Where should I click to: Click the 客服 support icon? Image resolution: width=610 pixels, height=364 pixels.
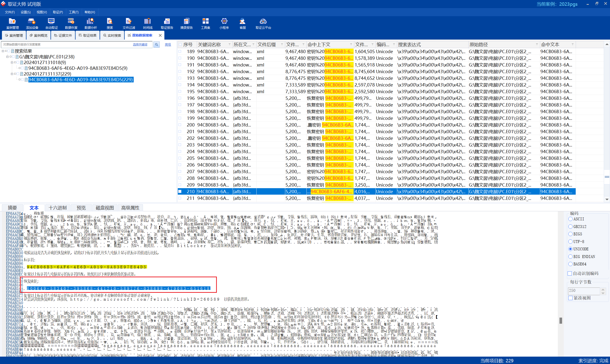[x=243, y=24]
